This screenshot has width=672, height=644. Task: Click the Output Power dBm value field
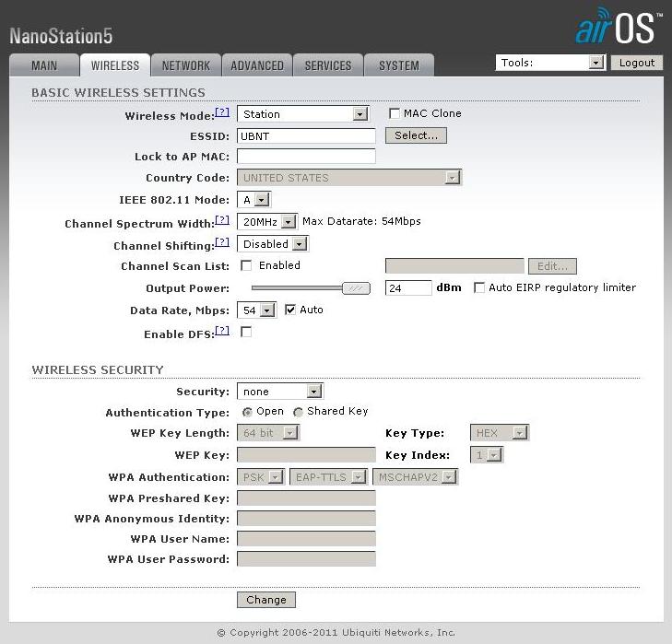(408, 288)
